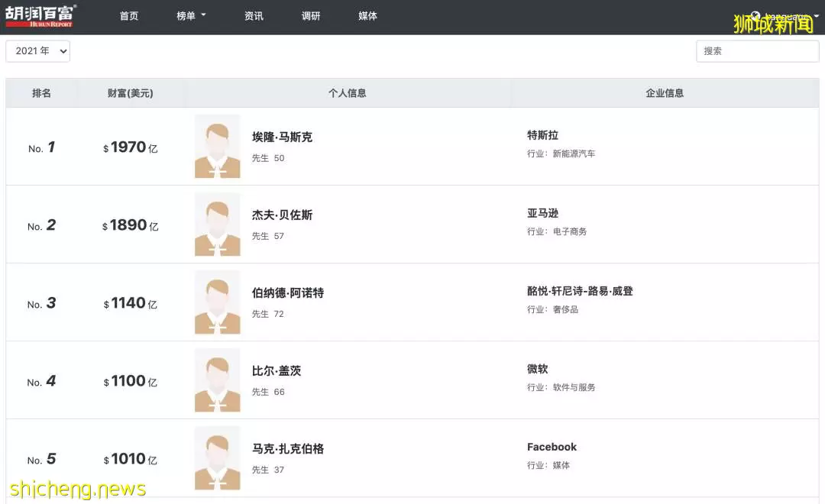
Task: Click the wealth figure $1140 亿
Action: 131,303
